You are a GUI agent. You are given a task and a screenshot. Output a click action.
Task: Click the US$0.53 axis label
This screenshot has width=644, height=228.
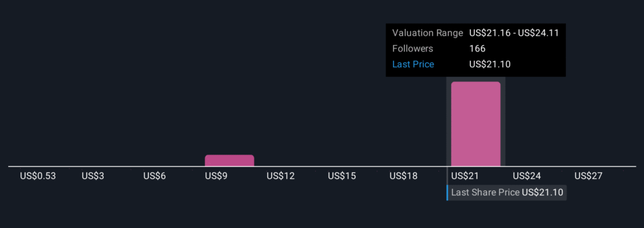click(x=38, y=176)
